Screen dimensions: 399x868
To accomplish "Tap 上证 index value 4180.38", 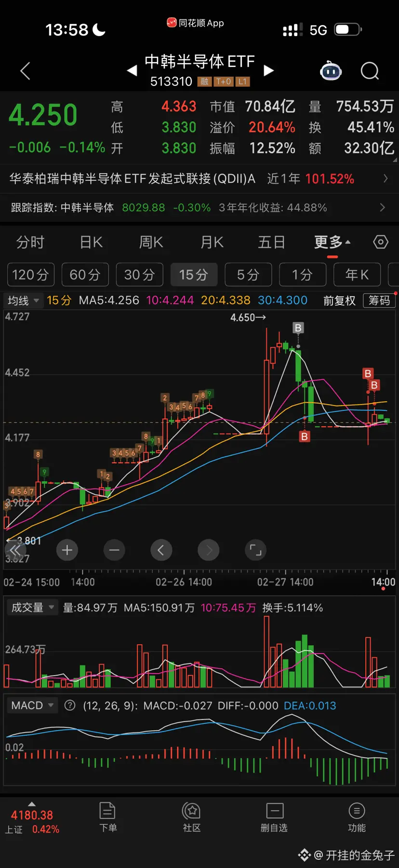I will (x=32, y=815).
